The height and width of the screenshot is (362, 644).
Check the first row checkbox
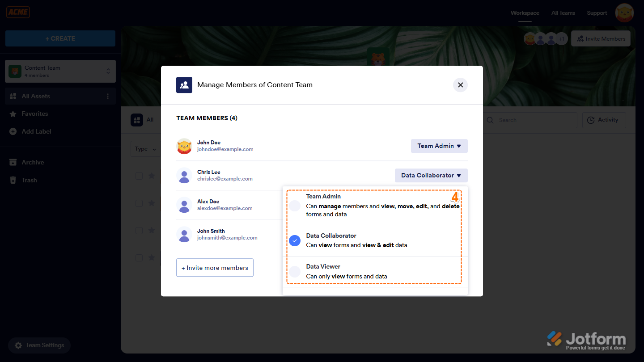coord(139,176)
